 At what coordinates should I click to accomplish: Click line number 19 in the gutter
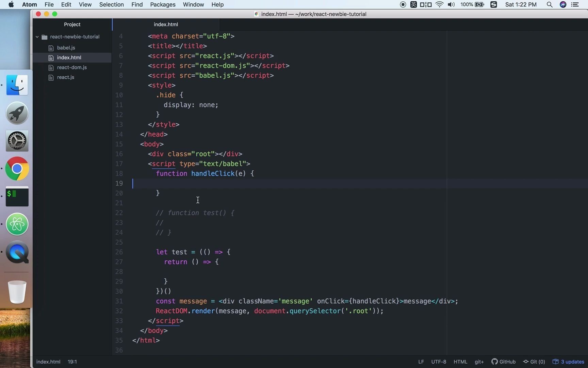(x=119, y=183)
